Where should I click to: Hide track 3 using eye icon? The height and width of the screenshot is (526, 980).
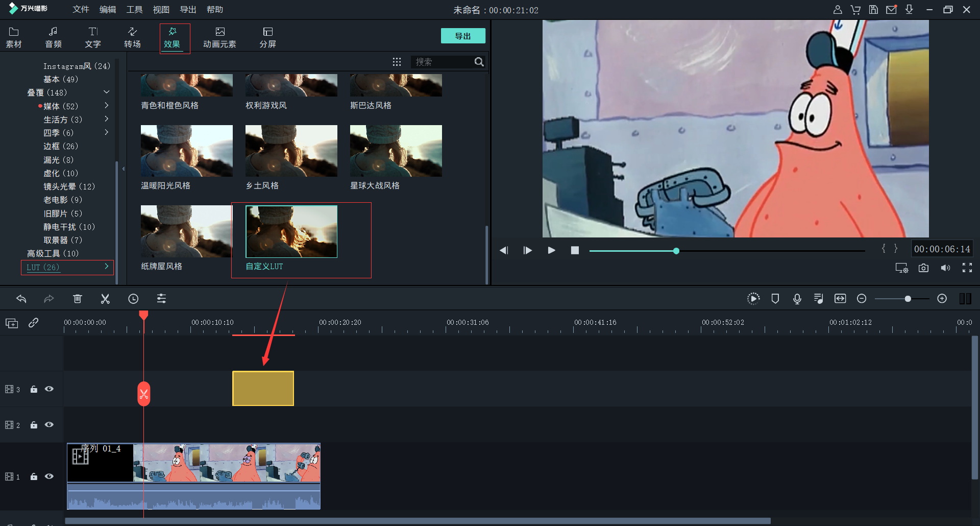(x=49, y=389)
